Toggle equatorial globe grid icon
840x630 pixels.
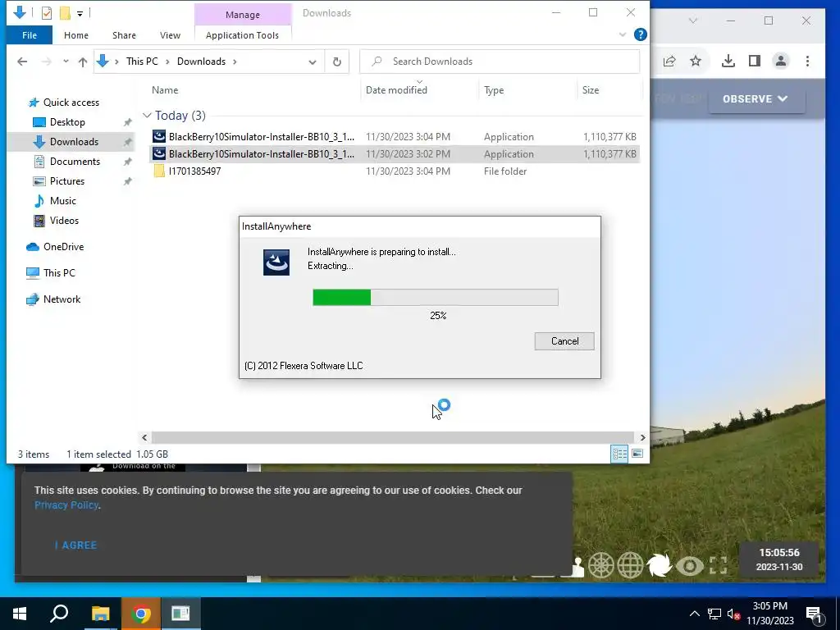click(x=630, y=565)
